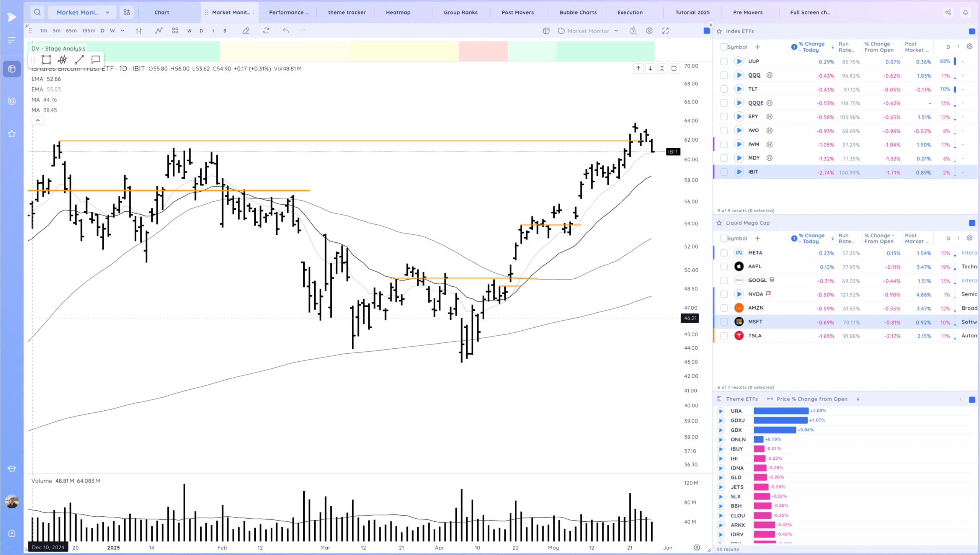
Task: Select the 65m timeframe button
Action: pos(71,31)
